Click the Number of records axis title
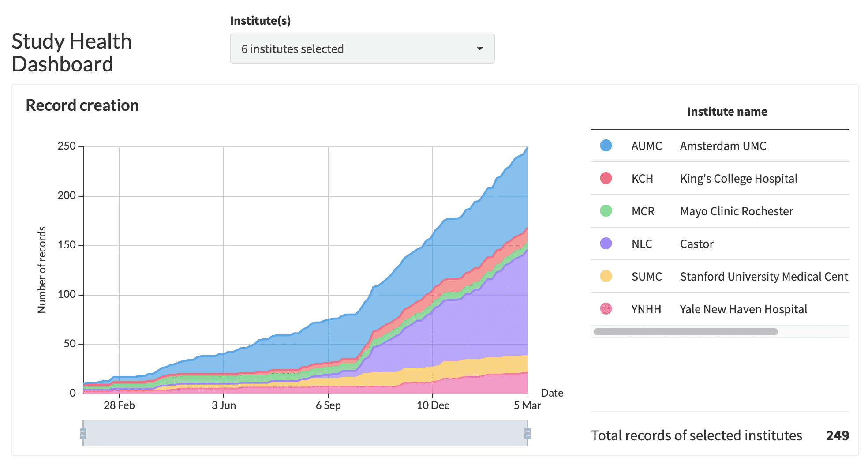The height and width of the screenshot is (465, 868). point(42,270)
